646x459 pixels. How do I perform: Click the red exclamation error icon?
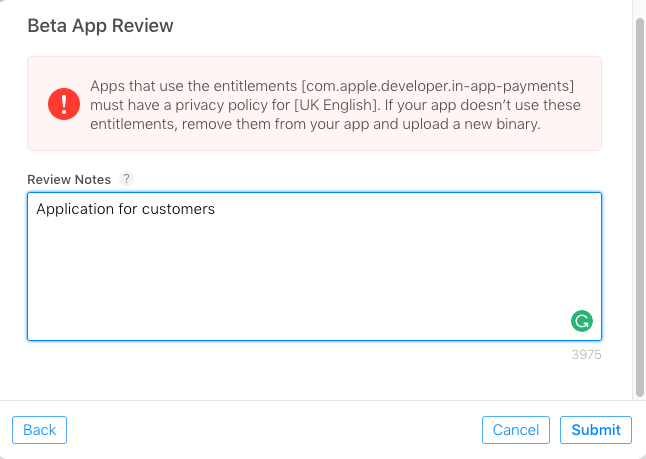[61, 104]
